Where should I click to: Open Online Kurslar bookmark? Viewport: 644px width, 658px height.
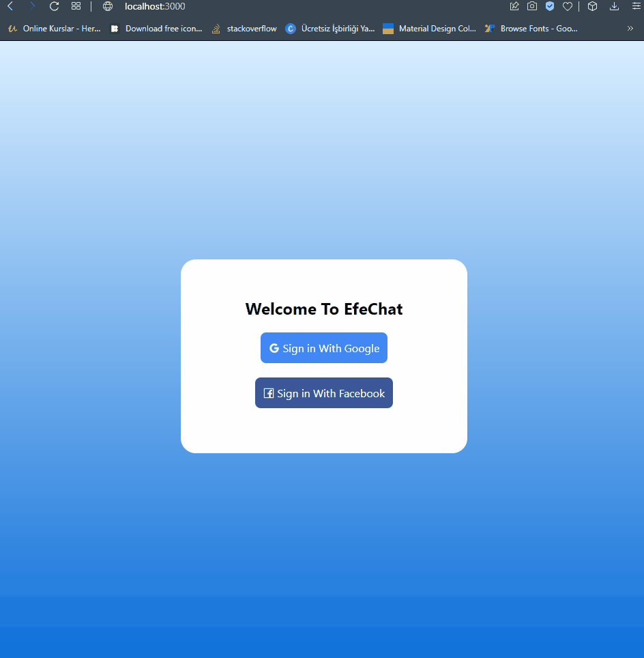pos(55,29)
